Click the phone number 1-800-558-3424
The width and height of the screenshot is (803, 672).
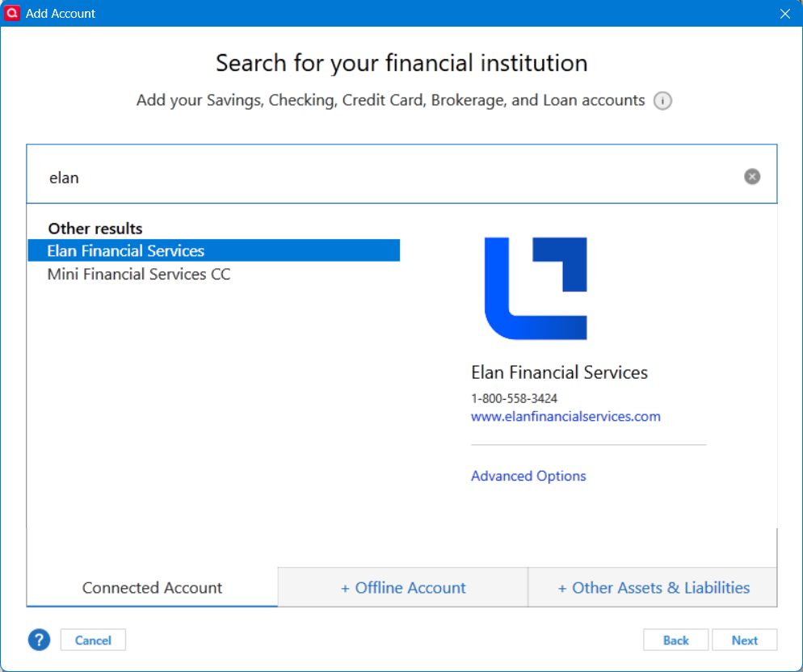coord(514,398)
